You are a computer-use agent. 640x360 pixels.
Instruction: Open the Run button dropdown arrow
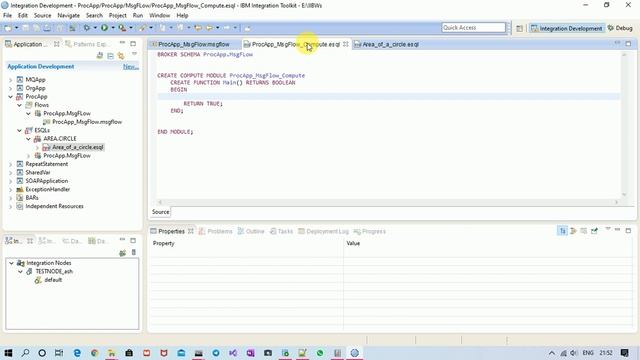point(113,28)
